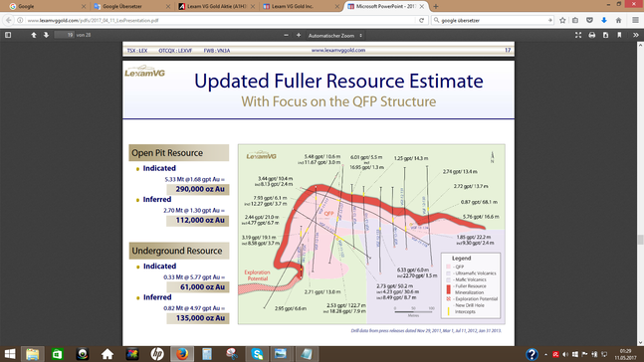Image resolution: width=644 pixels, height=362 pixels.
Task: Print the PDF document
Action: pos(592,35)
